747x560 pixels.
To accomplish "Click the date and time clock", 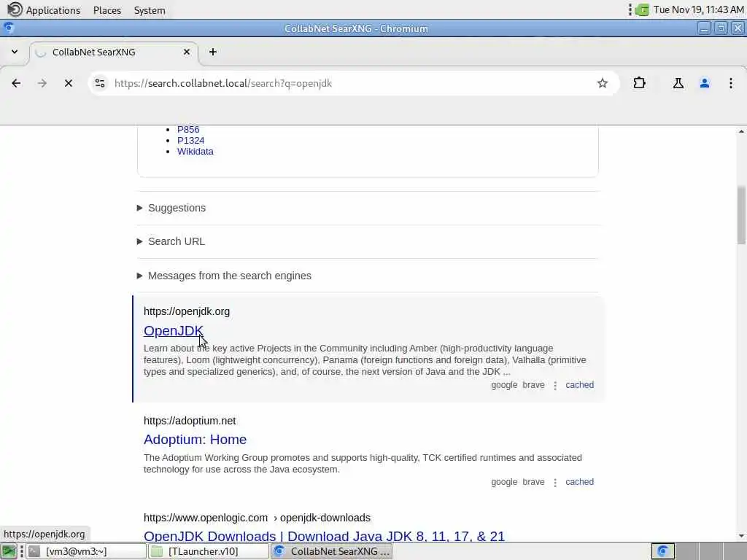I will coord(698,9).
